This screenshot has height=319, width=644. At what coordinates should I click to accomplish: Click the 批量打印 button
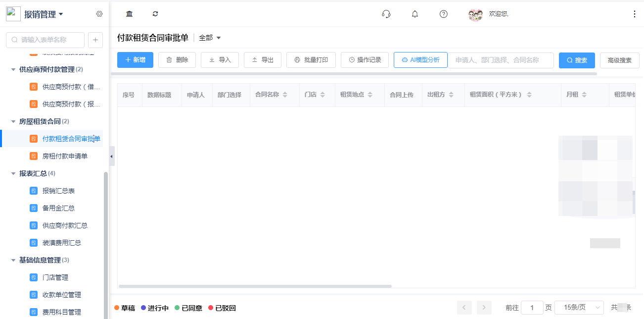click(x=311, y=60)
